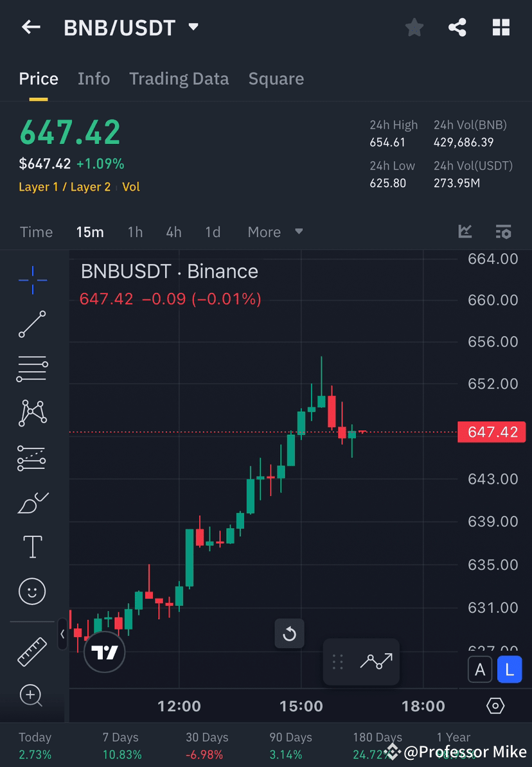
Task: Switch to the Trading Data tab
Action: (179, 78)
